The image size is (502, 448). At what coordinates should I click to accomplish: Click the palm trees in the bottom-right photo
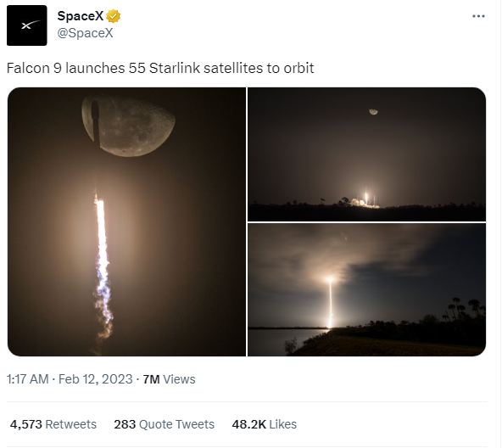pos(465,309)
